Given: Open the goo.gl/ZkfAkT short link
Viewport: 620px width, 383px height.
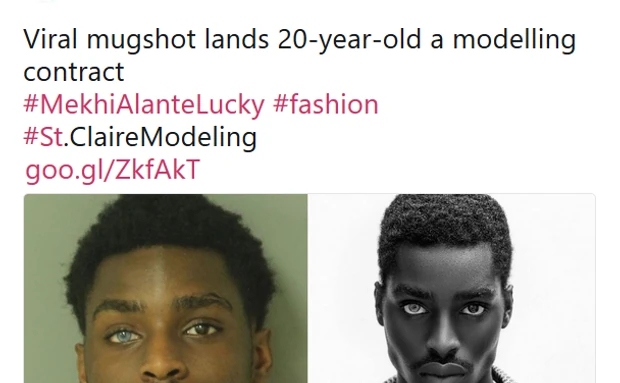Looking at the screenshot, I should coord(113,170).
